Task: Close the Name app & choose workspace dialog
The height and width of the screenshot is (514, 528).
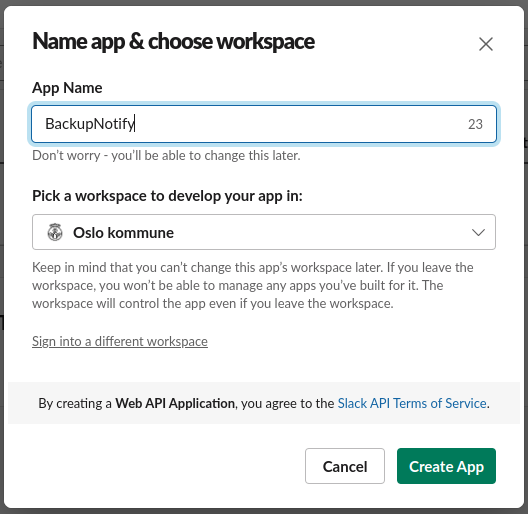Action: tap(486, 44)
